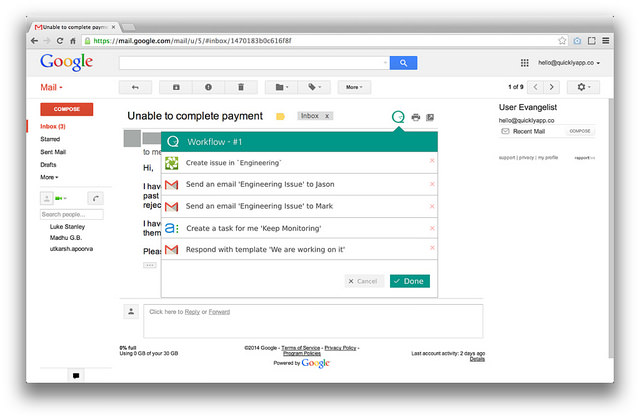Viewport: 640px width, 419px height.
Task: Click the phone call icon in chat panel
Action: [x=96, y=199]
